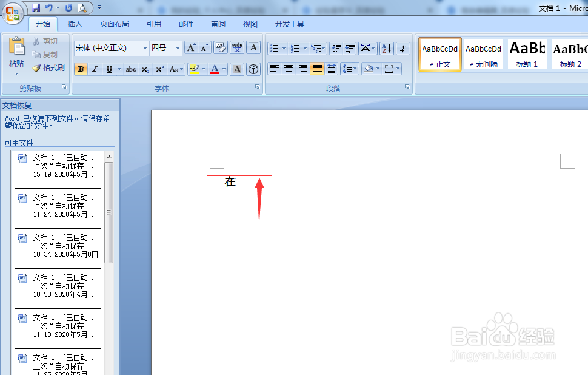Toggle superscript formatting
Screen dimensions: 588x375
[160, 69]
